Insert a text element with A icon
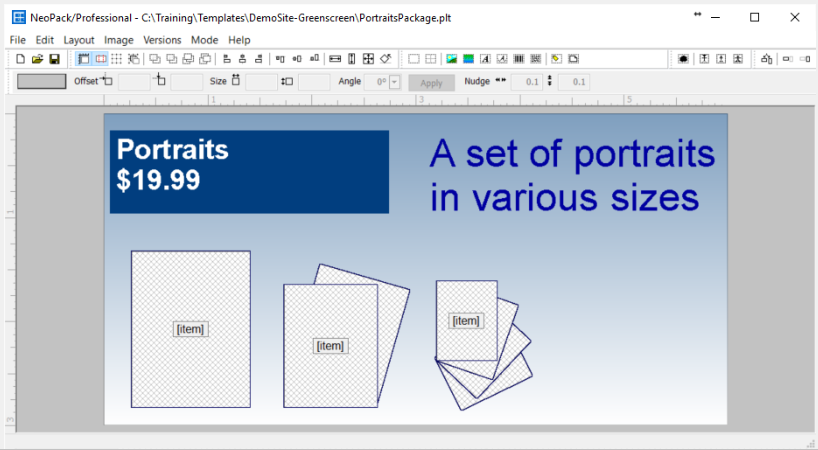The image size is (818, 450). click(485, 59)
